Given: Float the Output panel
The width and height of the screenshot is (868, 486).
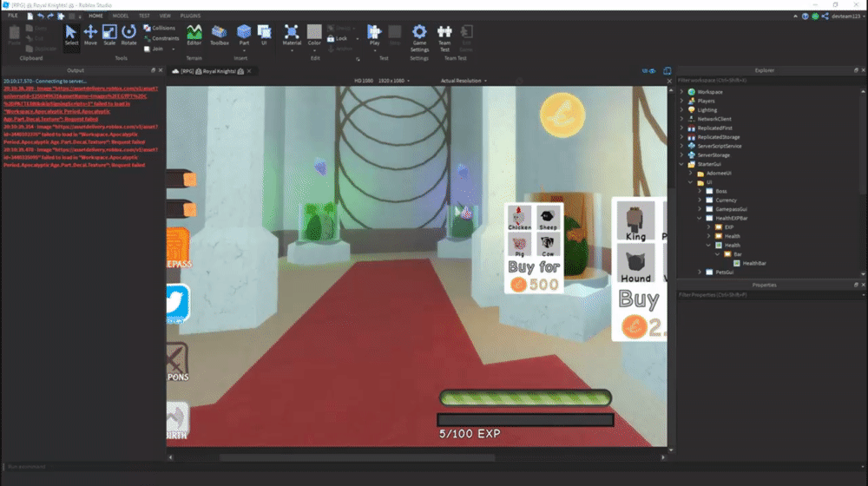Looking at the screenshot, I should [154, 70].
